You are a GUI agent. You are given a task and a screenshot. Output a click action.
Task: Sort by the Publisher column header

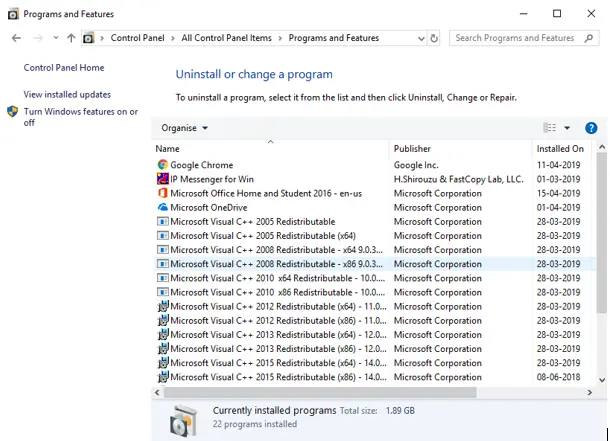coord(461,149)
